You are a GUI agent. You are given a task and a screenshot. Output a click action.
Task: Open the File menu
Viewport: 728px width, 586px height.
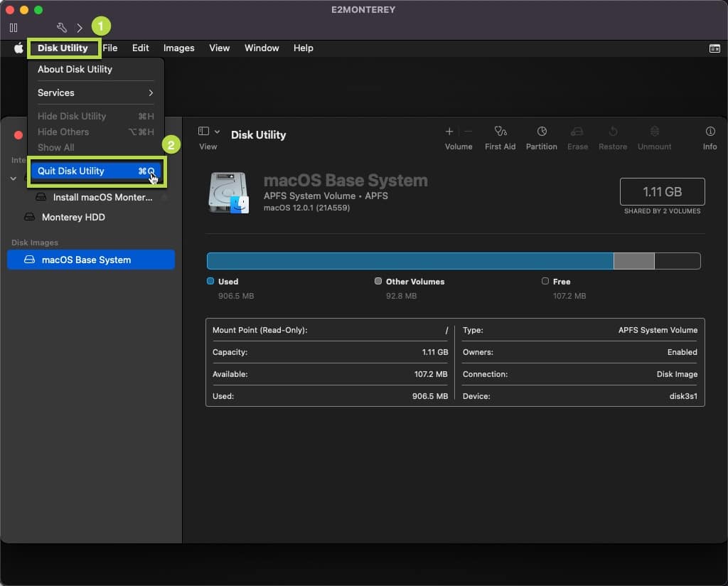(110, 48)
